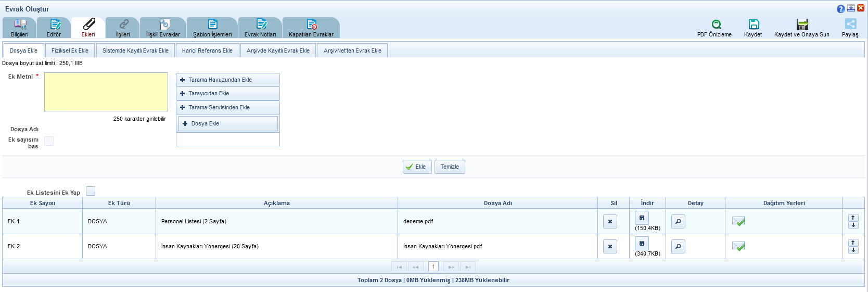Click the Kaydet save icon
The height and width of the screenshot is (292, 868).
pyautogui.click(x=753, y=24)
